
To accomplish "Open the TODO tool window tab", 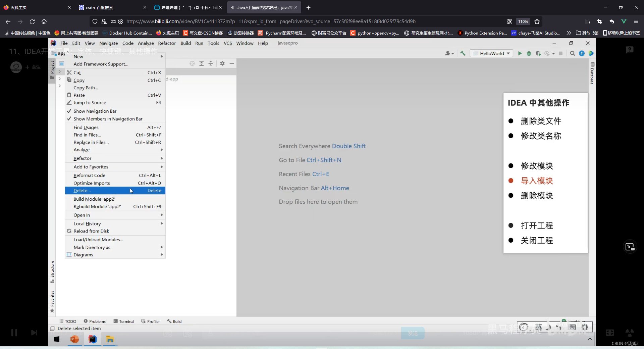I will 68,321.
